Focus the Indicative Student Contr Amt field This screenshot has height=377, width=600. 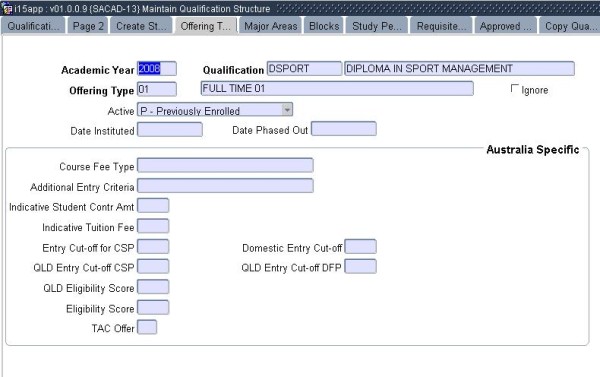pyautogui.click(x=153, y=206)
